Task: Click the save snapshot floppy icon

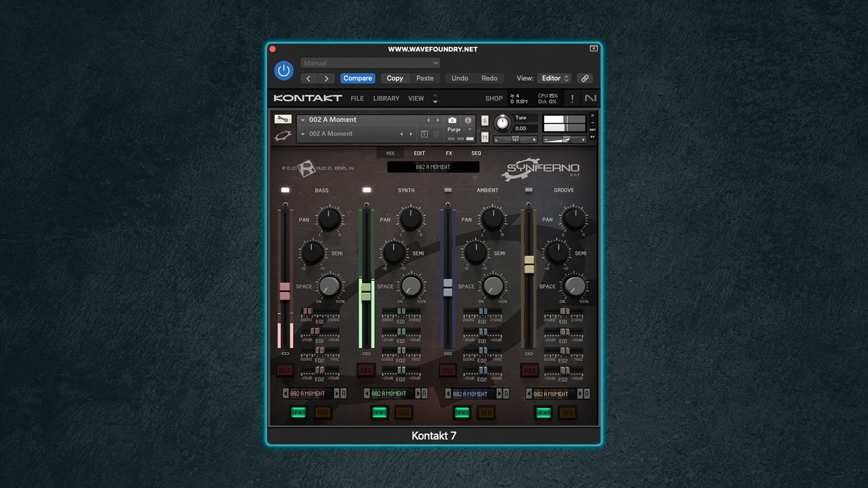Action: click(x=424, y=134)
